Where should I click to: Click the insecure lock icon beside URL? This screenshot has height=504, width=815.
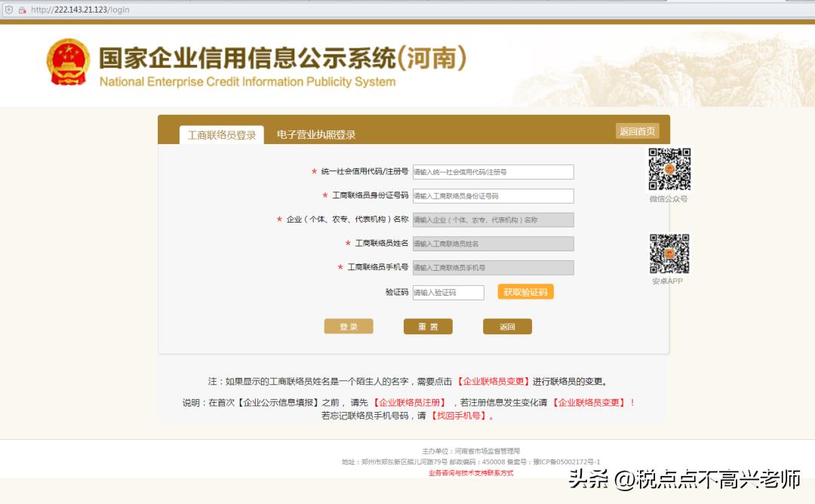pos(22,10)
